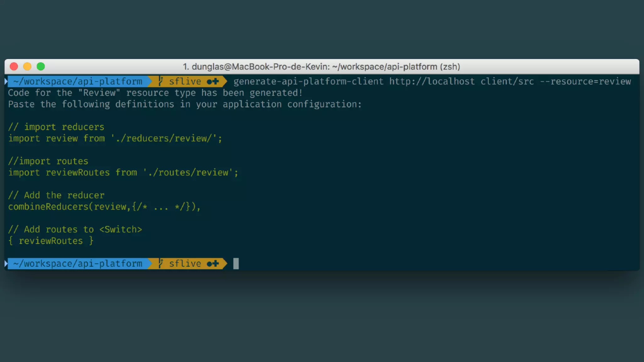Viewport: 644px width, 362px height.
Task: Click the green fullscreen window button
Action: [41, 67]
